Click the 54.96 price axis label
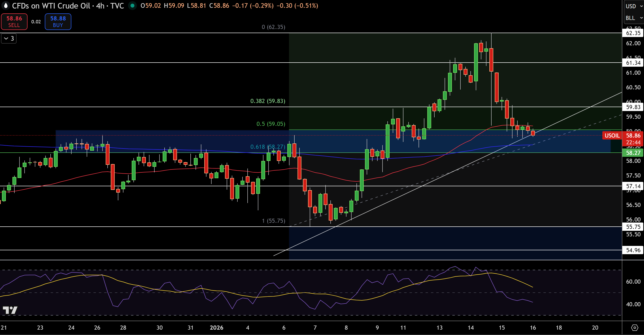Viewport: 644px width, 335px height. (633, 250)
